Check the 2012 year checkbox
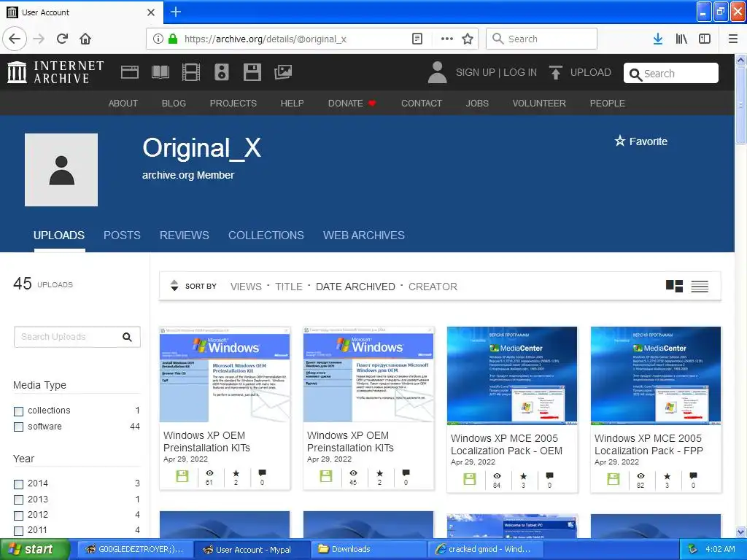Viewport: 747px width, 560px height. click(18, 516)
